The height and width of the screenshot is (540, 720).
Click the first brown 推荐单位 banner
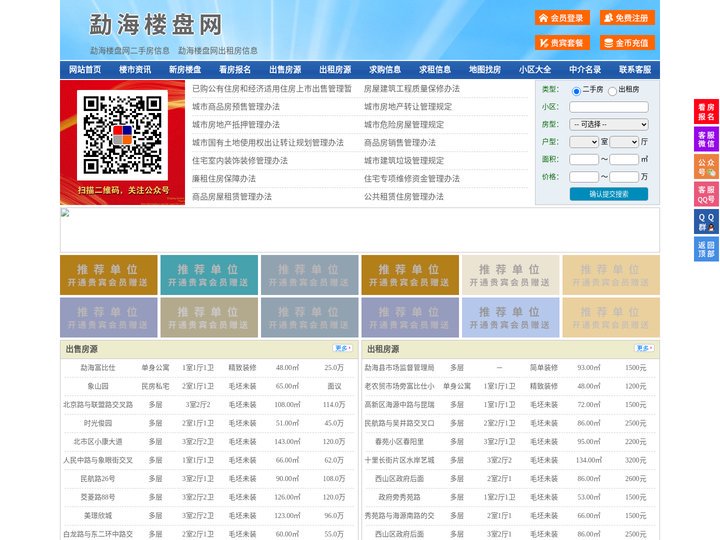point(109,275)
